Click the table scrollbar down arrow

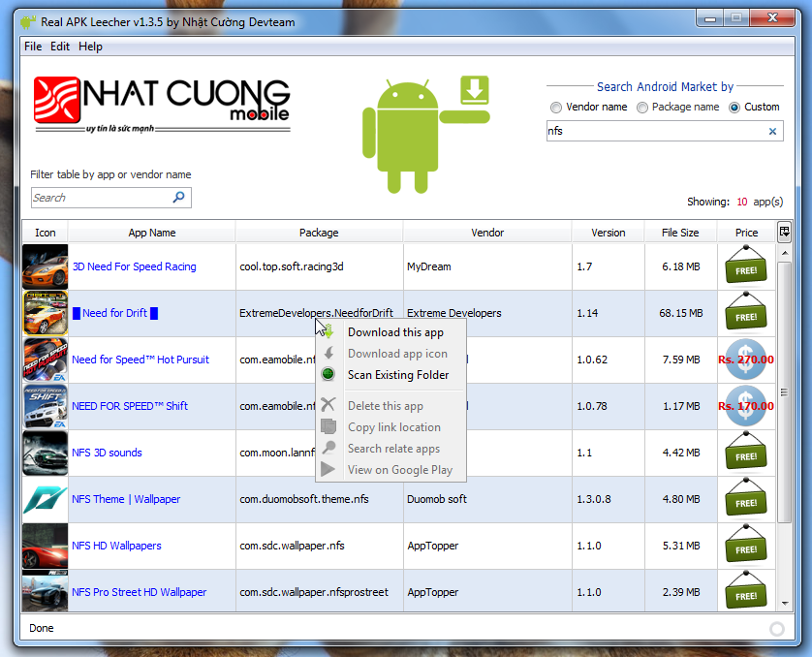[x=785, y=604]
